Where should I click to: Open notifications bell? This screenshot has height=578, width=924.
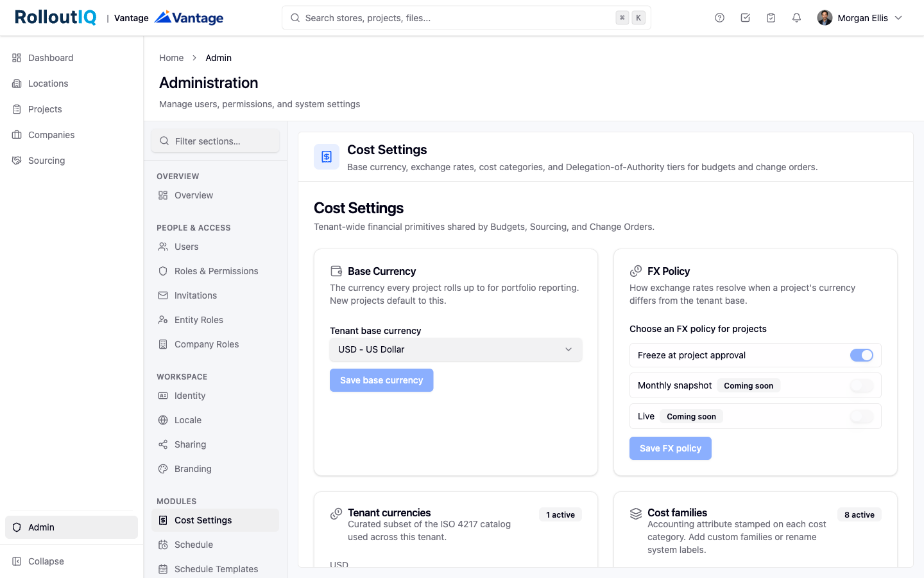click(796, 18)
